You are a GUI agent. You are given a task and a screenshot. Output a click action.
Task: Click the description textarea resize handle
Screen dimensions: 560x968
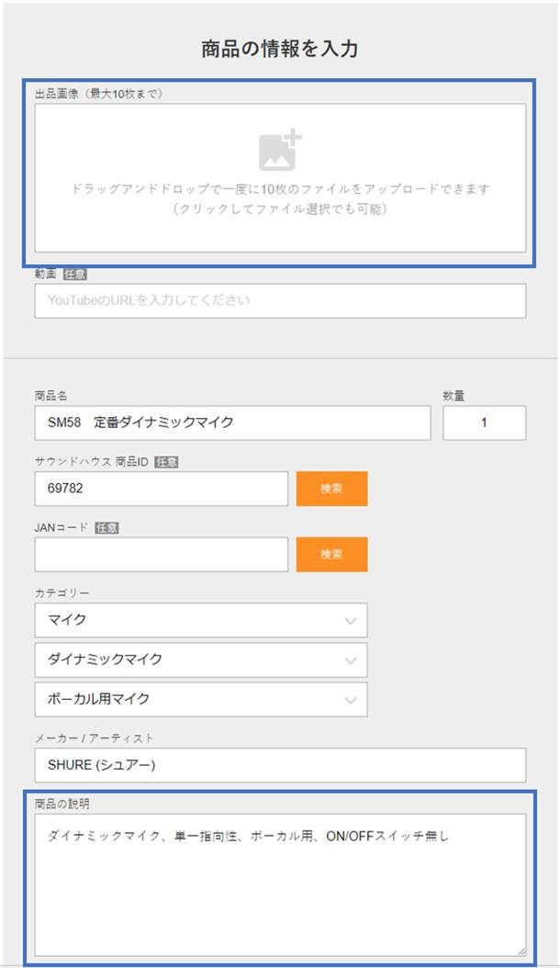pos(521,951)
